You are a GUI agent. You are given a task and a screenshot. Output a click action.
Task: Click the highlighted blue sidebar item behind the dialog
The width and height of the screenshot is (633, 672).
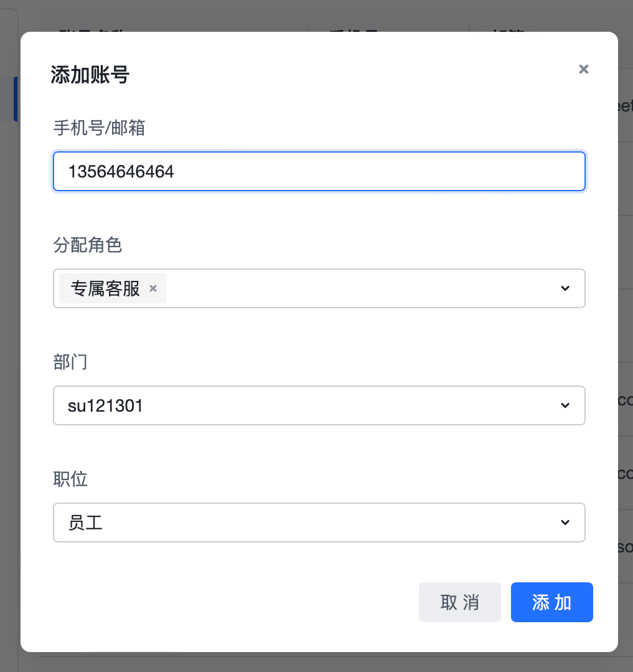(x=16, y=99)
